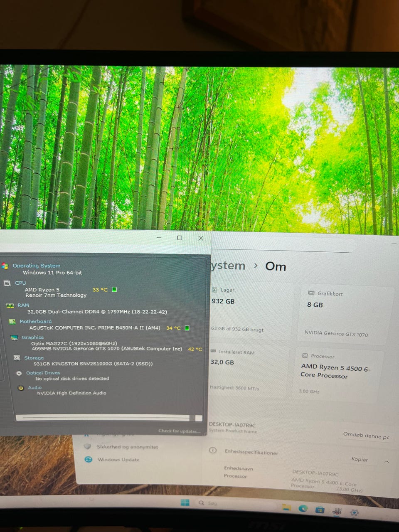Click the 32,0GB Dual-Channel DDR4 line
Viewport: 399px width, 532px height.
click(x=97, y=312)
